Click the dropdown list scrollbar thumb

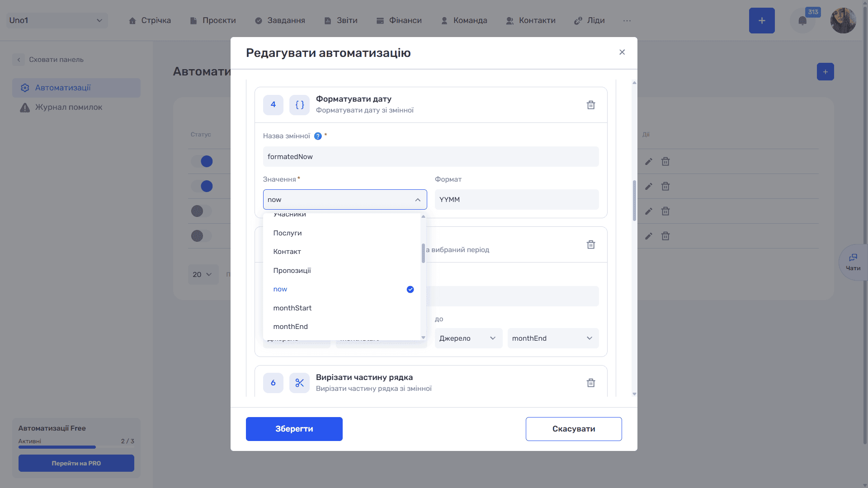[x=423, y=253]
